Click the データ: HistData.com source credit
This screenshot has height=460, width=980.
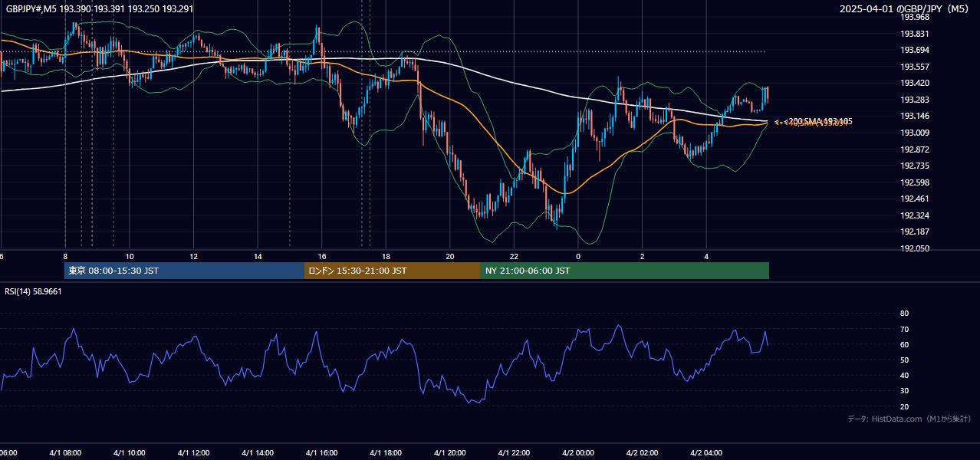coord(909,419)
